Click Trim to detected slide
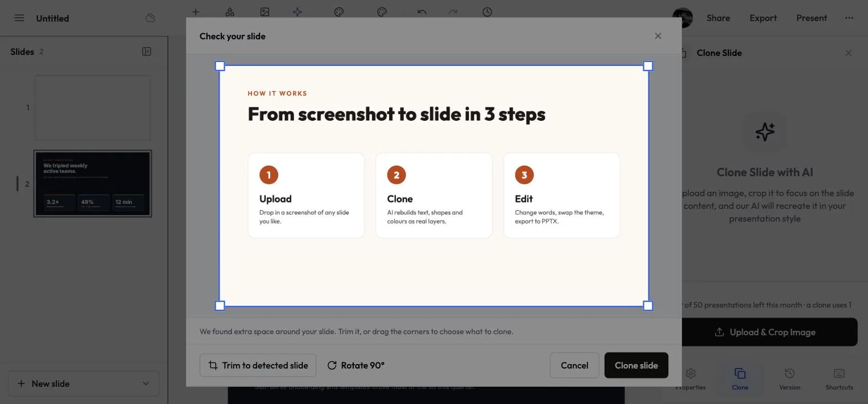Image resolution: width=868 pixels, height=404 pixels. [x=258, y=365]
